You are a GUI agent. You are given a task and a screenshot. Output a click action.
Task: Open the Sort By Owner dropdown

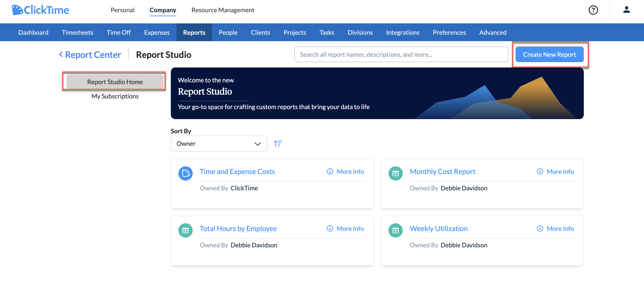coord(219,144)
